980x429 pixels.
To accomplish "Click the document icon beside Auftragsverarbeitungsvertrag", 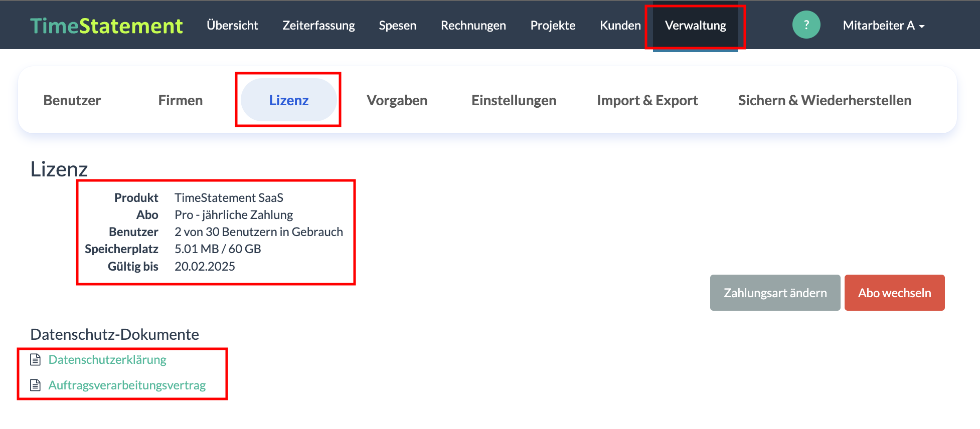I will [x=35, y=385].
